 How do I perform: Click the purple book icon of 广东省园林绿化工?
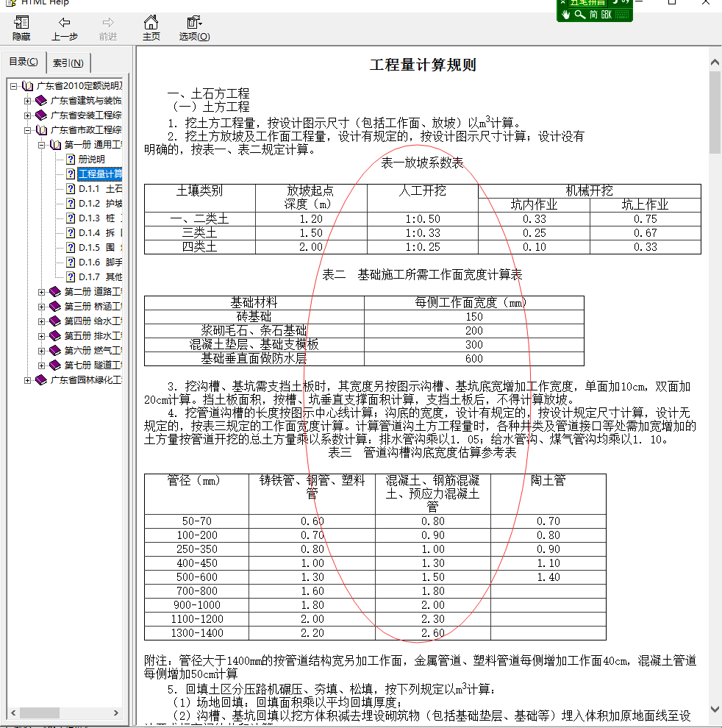[41, 379]
